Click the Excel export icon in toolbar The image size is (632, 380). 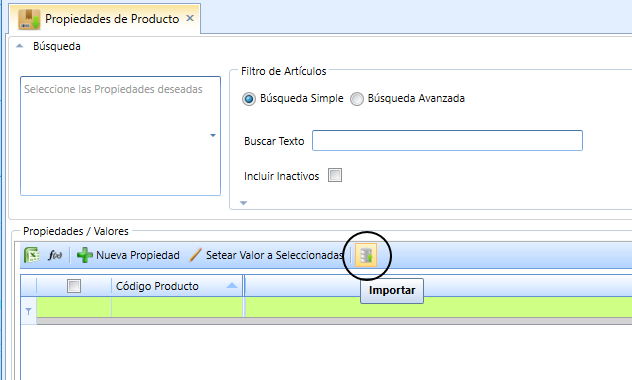pyautogui.click(x=31, y=255)
